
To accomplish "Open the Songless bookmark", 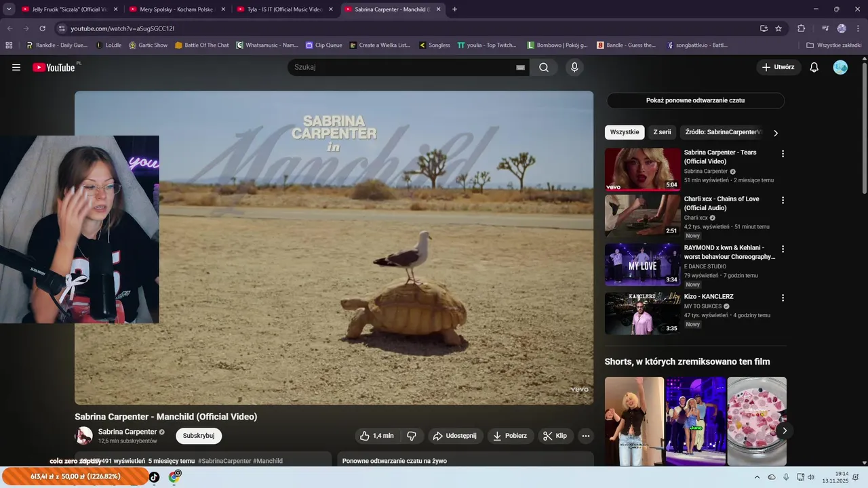I will [x=434, y=45].
